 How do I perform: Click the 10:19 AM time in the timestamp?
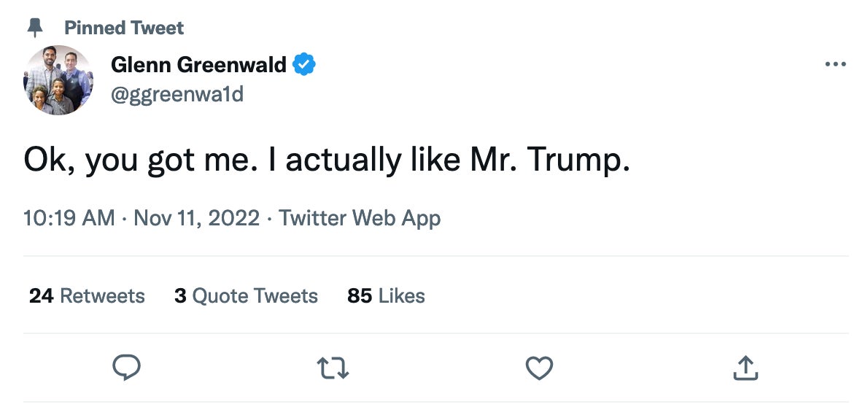pyautogui.click(x=69, y=218)
